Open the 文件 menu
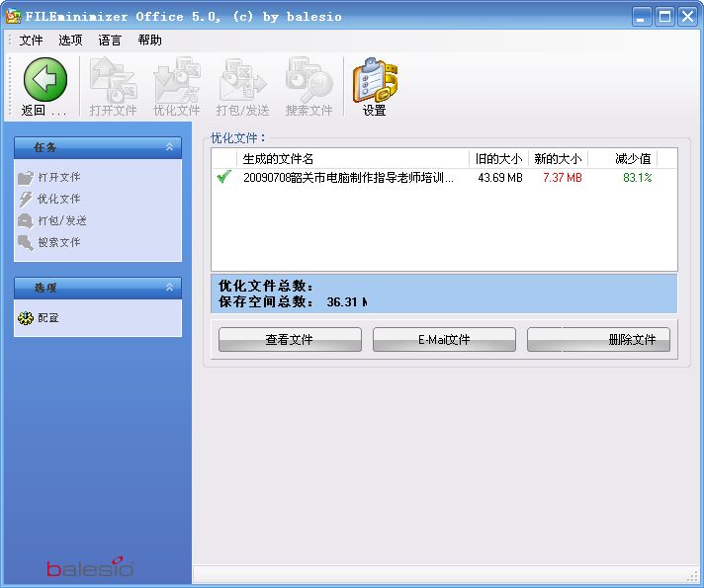The height and width of the screenshot is (588, 704). coord(32,41)
